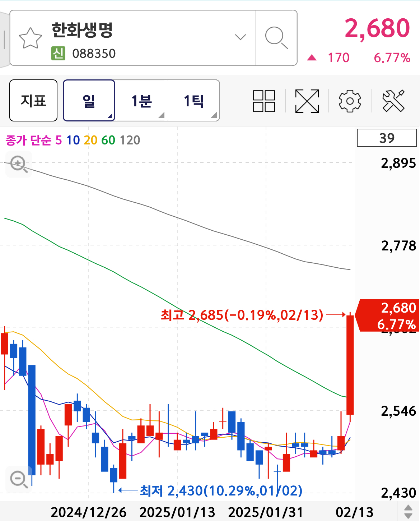
Task: Add 한화생명 to favorites with star icon
Action: click(31, 38)
